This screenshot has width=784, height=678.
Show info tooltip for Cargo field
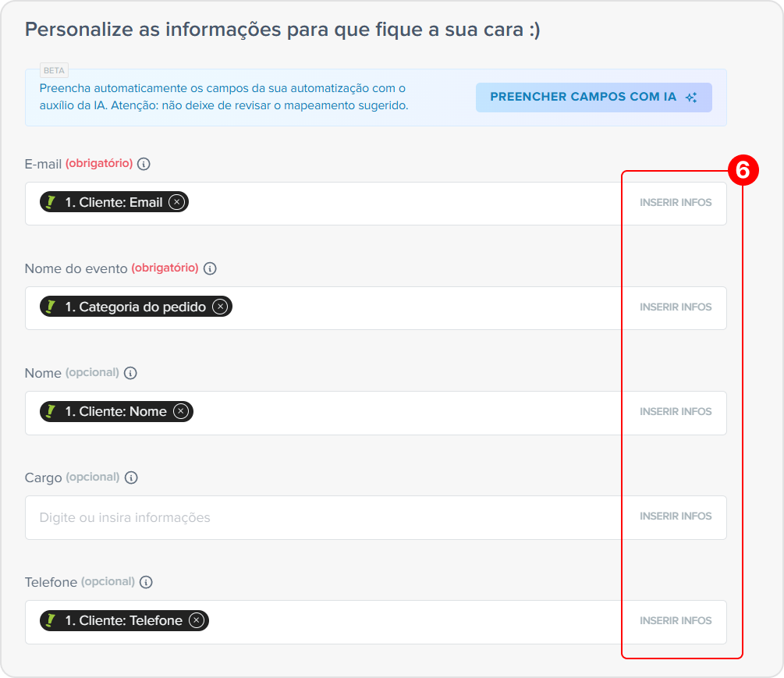[131, 477]
